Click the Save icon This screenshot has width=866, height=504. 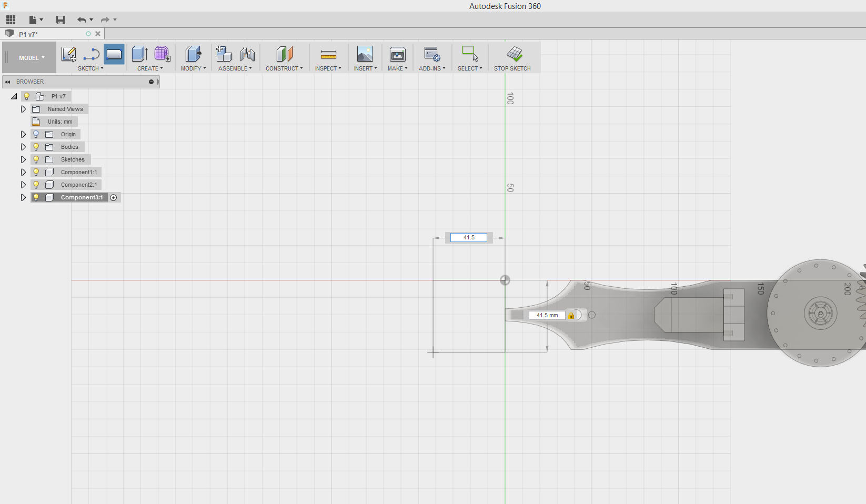tap(61, 20)
